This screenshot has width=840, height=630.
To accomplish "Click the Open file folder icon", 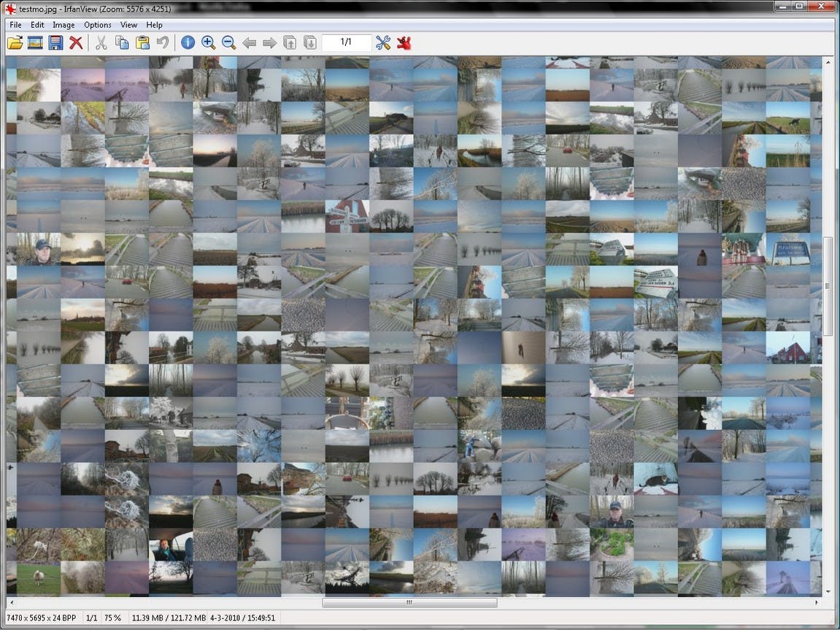I will [15, 42].
